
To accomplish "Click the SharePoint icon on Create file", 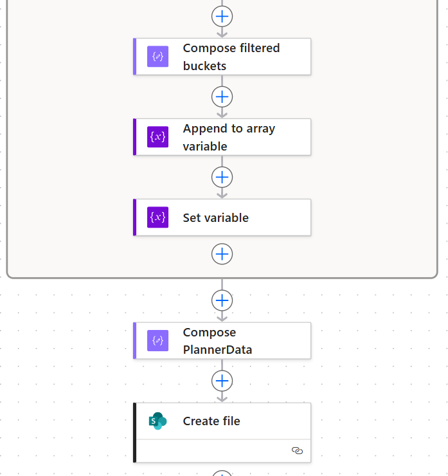I will pos(157,421).
